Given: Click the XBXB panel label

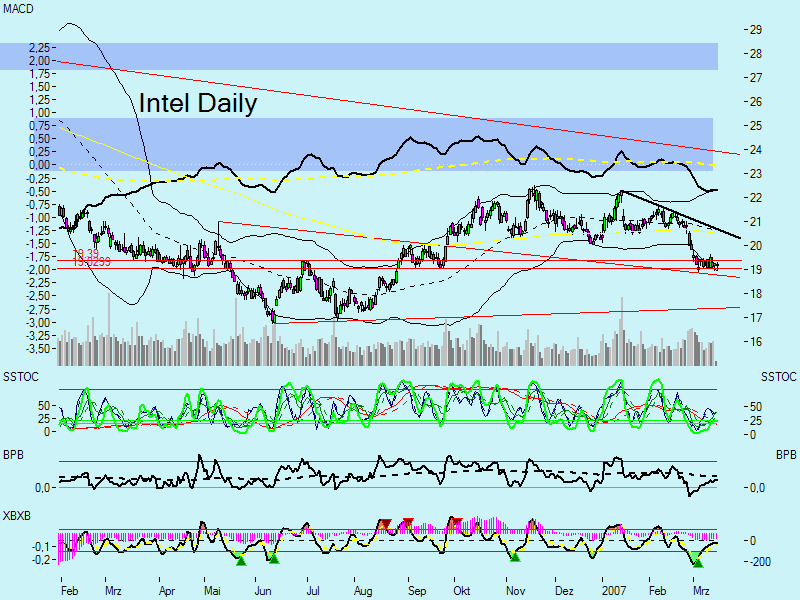Looking at the screenshot, I should coord(18,514).
